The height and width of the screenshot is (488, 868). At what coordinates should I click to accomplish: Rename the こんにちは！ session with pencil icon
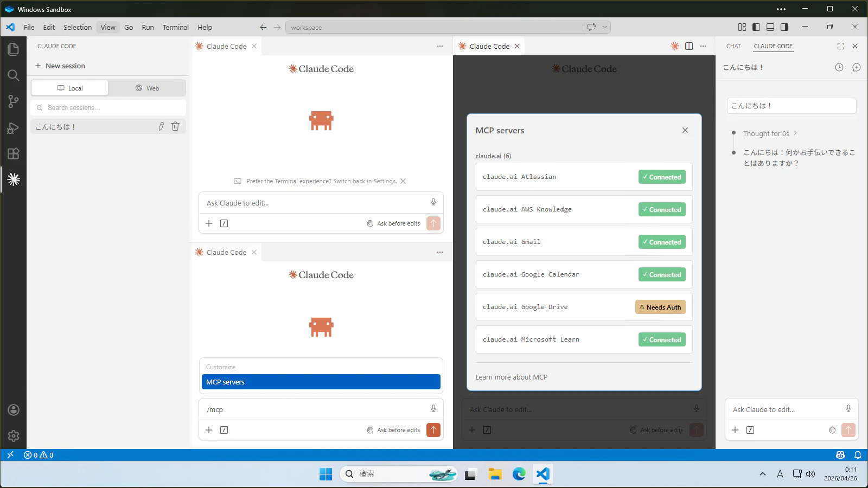pos(161,126)
